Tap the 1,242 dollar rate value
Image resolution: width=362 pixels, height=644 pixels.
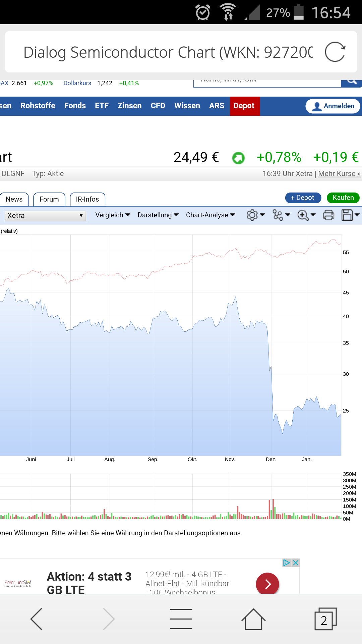tap(105, 83)
